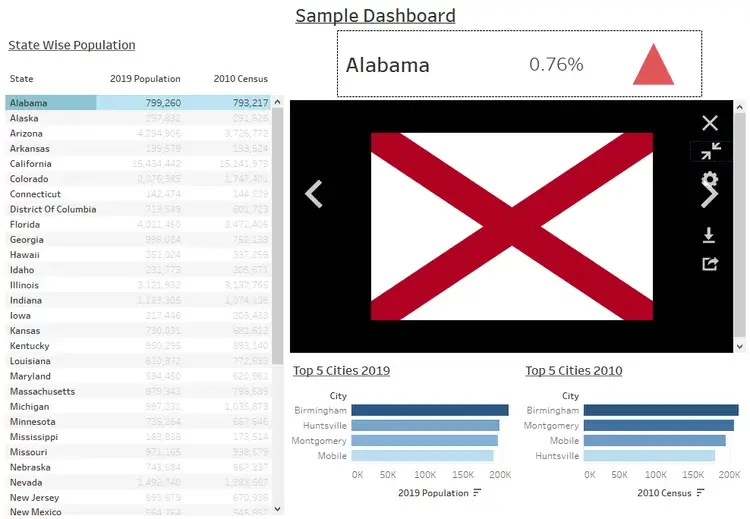Select Arizona in state list

click(x=26, y=133)
